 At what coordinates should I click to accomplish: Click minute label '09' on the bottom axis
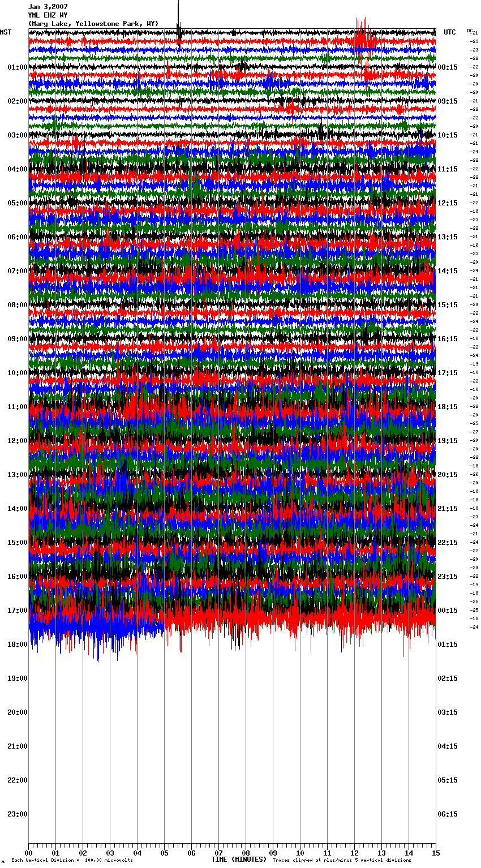tap(273, 853)
